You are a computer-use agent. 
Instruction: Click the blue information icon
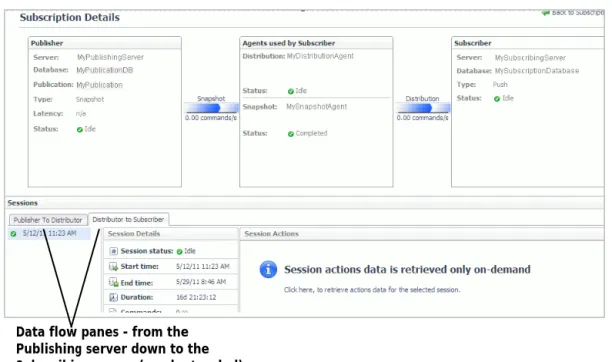point(268,269)
